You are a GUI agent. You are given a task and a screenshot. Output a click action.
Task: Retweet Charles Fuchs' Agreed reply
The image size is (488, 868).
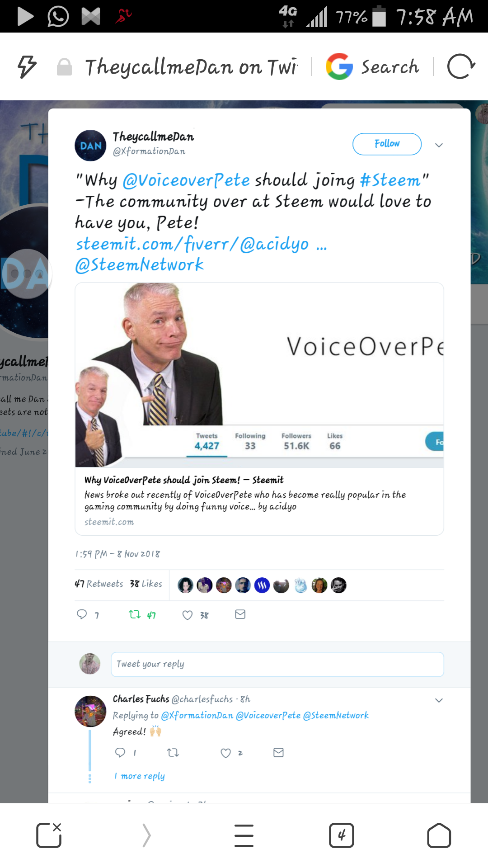[x=173, y=753]
